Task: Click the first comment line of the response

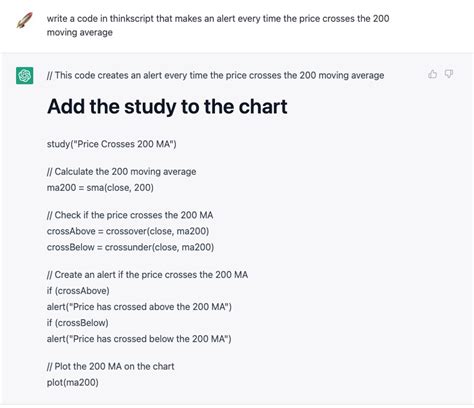Action: (215, 75)
